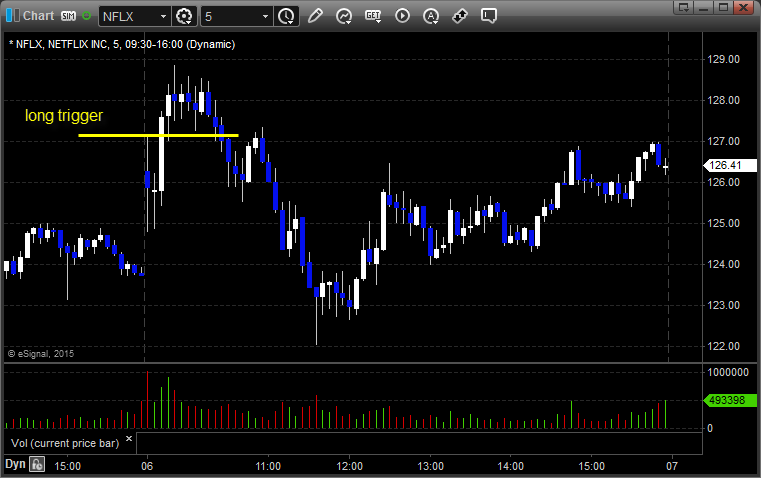Click the Vol (current price bar) label

65,443
